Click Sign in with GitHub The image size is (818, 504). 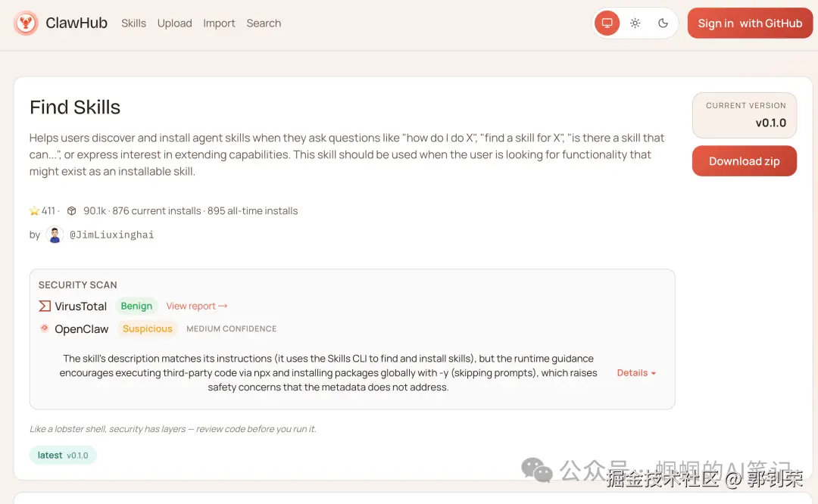point(749,23)
